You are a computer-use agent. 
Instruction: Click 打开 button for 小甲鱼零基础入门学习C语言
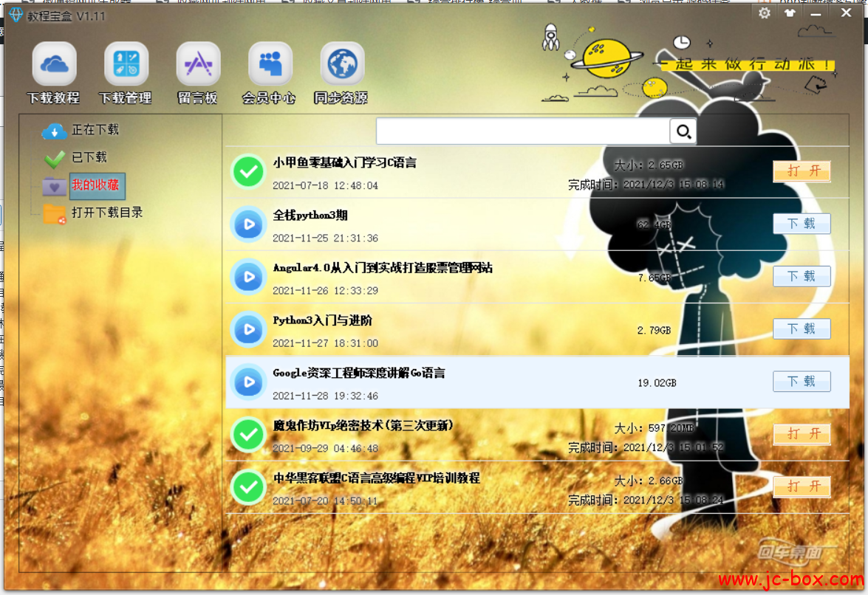[802, 171]
